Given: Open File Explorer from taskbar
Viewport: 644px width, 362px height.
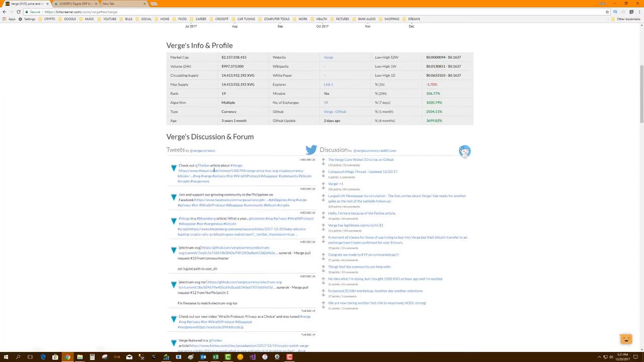Looking at the screenshot, I should coord(79,357).
